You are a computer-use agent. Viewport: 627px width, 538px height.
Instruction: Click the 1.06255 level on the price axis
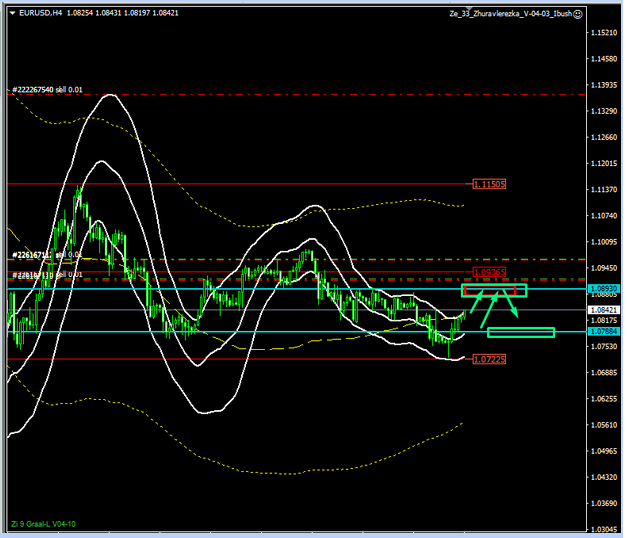[x=602, y=399]
